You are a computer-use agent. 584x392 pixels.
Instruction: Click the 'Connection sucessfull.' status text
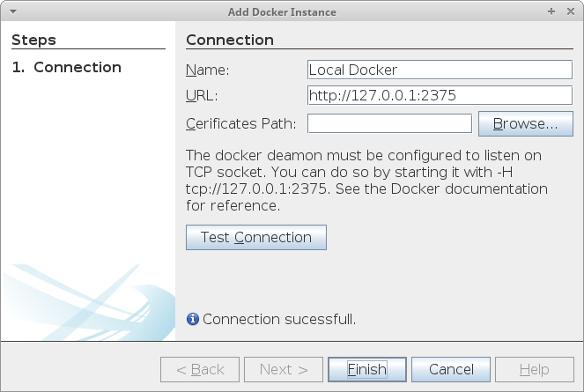coord(279,320)
